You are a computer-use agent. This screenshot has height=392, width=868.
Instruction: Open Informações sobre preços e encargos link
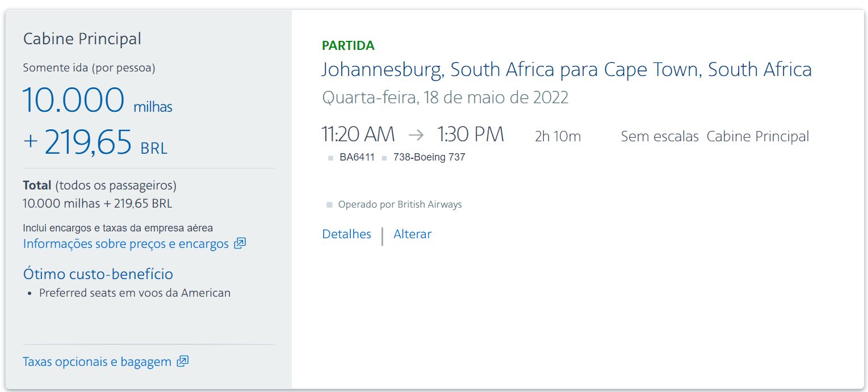coord(126,243)
